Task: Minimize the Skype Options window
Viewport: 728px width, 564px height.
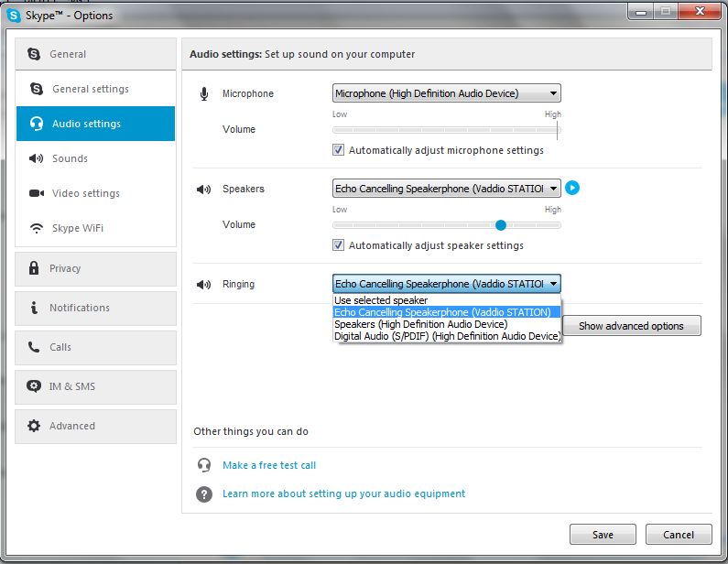Action: pos(641,12)
